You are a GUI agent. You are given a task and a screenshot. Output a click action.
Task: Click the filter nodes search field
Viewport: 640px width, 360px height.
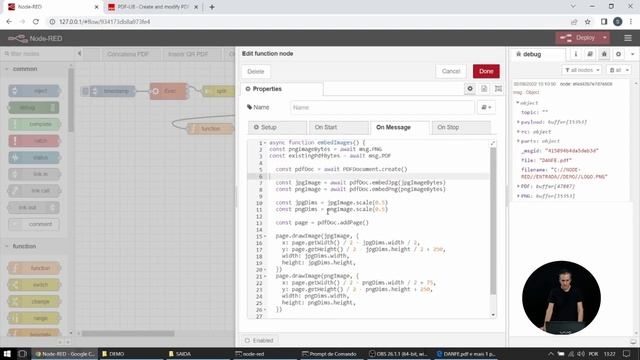(37, 53)
